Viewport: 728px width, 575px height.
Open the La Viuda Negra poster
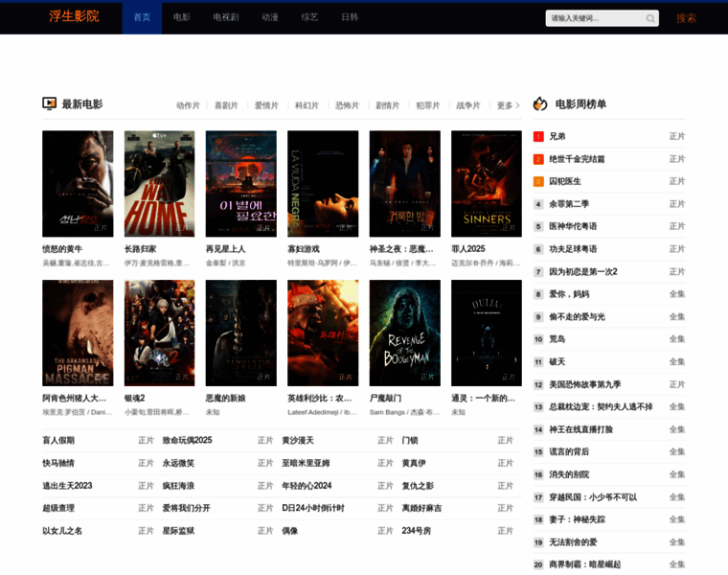click(x=323, y=184)
